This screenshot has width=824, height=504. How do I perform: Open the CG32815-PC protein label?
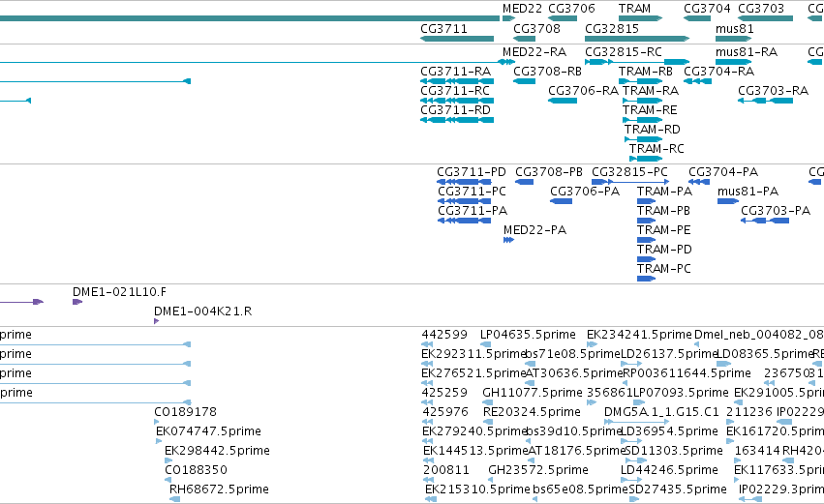pos(629,171)
